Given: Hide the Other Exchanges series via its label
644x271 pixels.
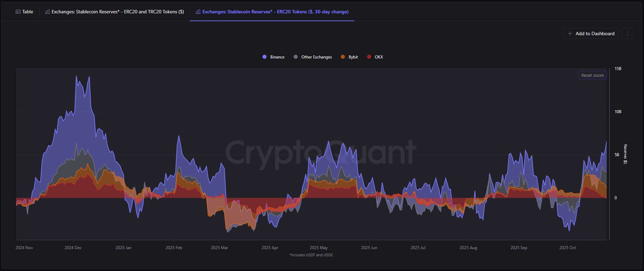Looking at the screenshot, I should click(x=317, y=57).
